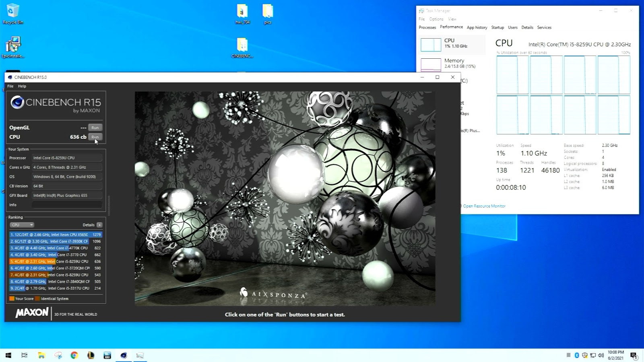Launch Google Chrome from the taskbar
This screenshot has width=644, height=362.
pyautogui.click(x=74, y=355)
